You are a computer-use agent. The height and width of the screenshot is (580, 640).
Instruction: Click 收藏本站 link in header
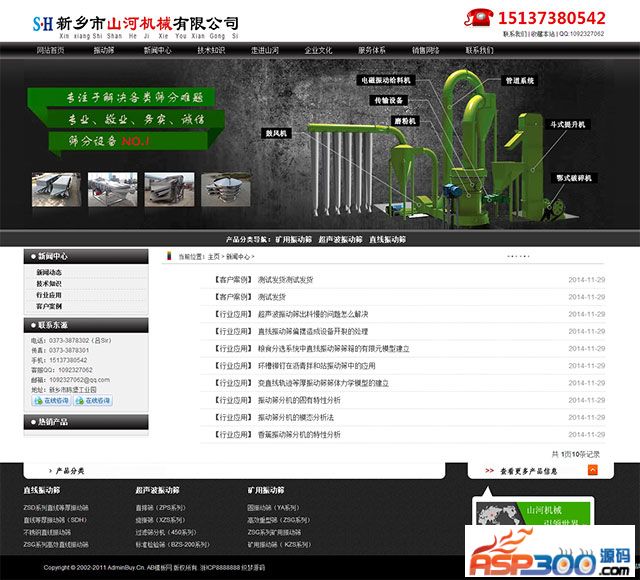[542, 34]
